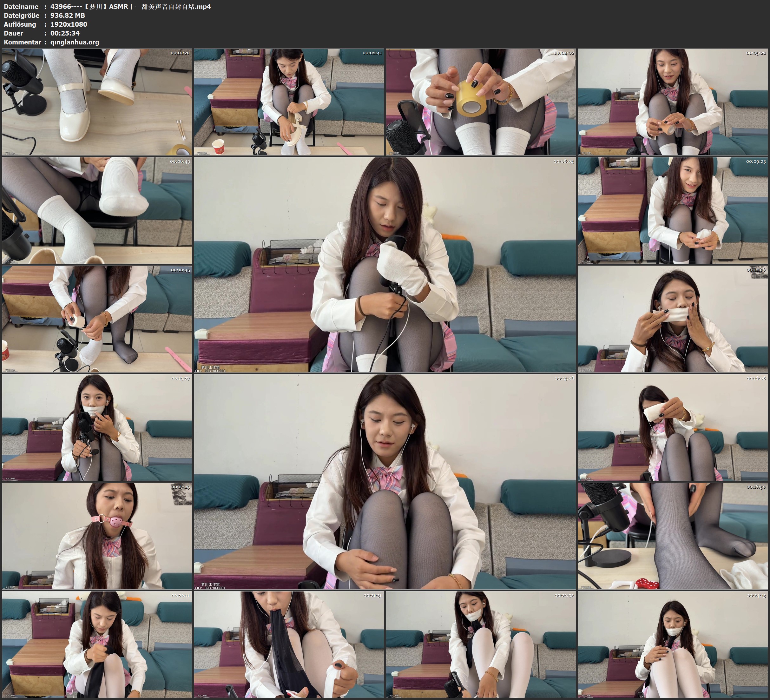
Task: Click the mp4 file name text
Action: [x=130, y=6]
